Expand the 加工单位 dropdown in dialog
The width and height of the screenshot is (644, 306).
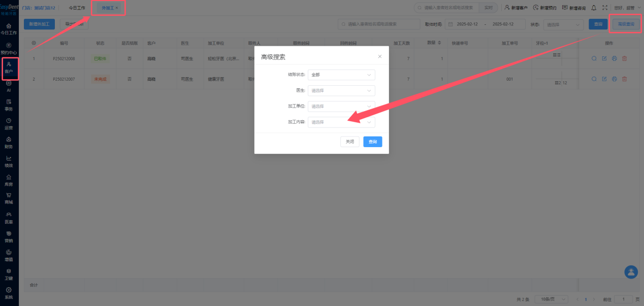(x=341, y=106)
